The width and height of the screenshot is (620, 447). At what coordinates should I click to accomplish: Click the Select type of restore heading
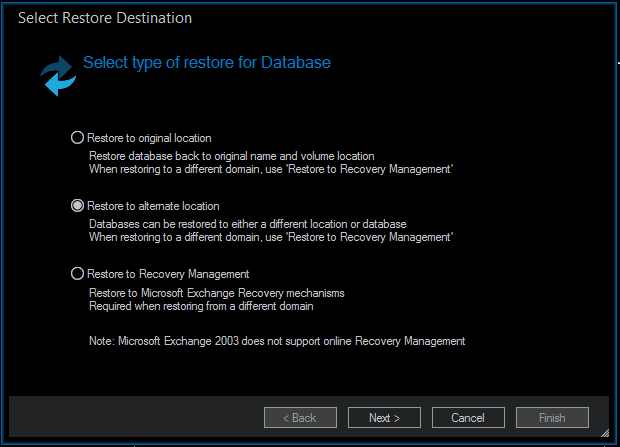(x=206, y=63)
